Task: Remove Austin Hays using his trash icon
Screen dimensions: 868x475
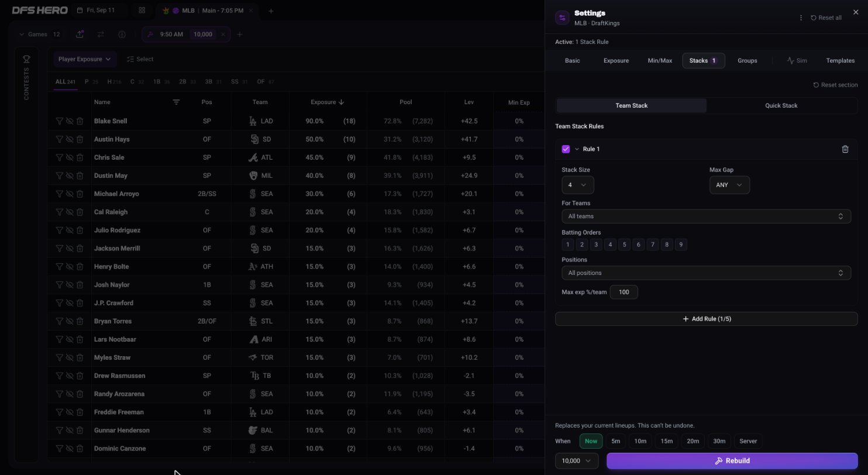Action: coord(80,139)
